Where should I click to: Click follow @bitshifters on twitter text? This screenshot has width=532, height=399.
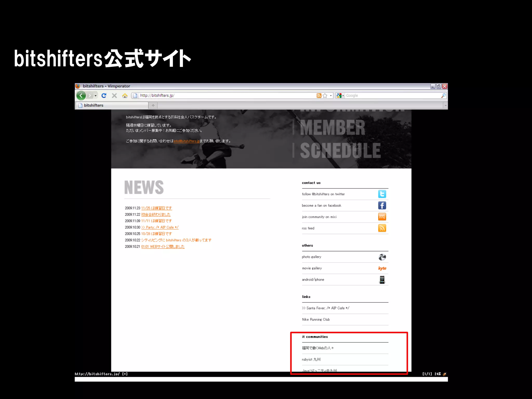pos(323,194)
